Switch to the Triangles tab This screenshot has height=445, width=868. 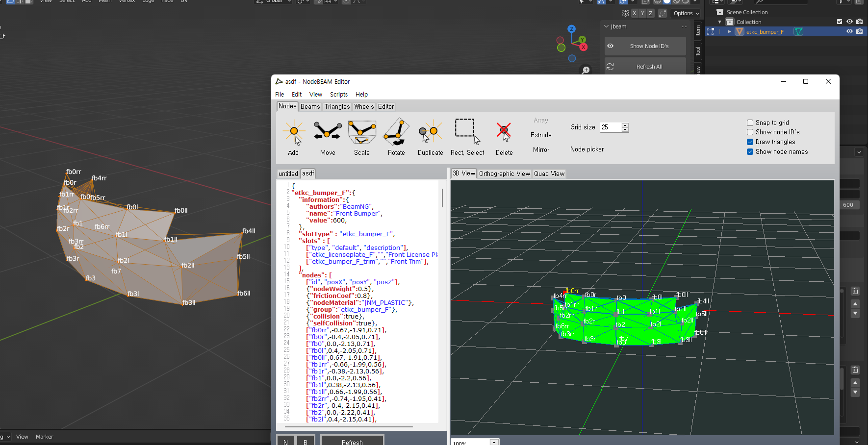[x=337, y=106]
